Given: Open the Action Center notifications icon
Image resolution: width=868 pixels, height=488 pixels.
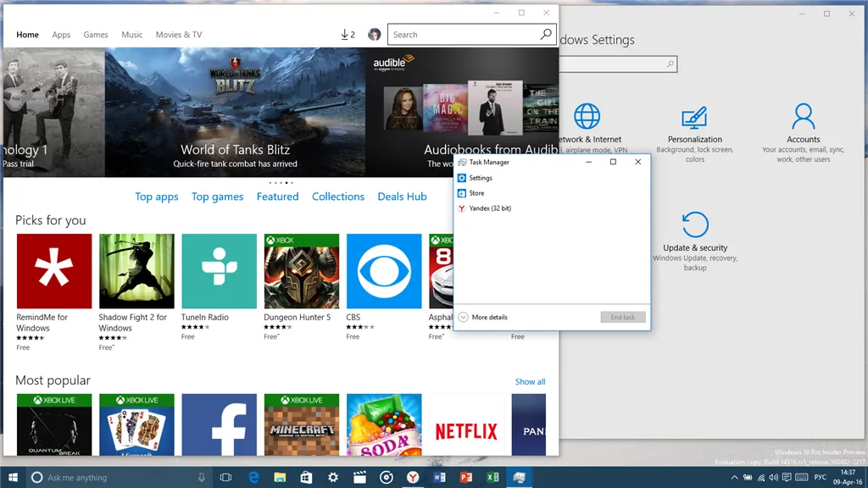Looking at the screenshot, I should point(787,477).
